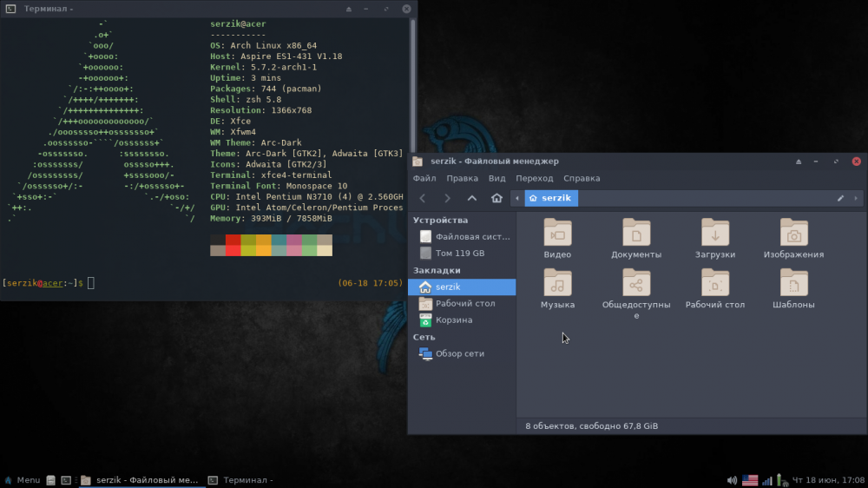Click the battery power tray icon

pyautogui.click(x=782, y=480)
